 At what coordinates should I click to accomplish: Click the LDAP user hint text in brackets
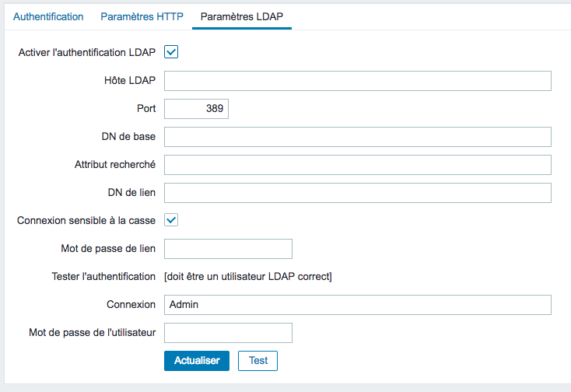click(x=248, y=277)
